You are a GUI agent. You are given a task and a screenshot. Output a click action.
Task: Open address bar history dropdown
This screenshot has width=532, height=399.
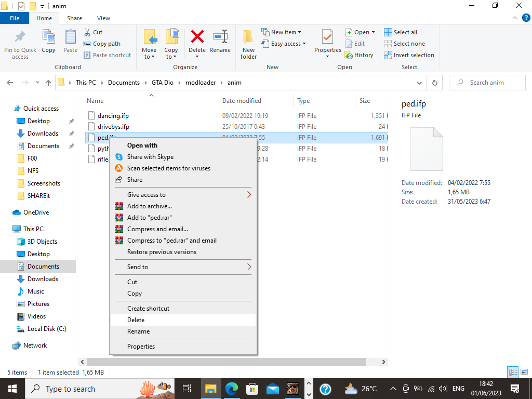coord(419,83)
